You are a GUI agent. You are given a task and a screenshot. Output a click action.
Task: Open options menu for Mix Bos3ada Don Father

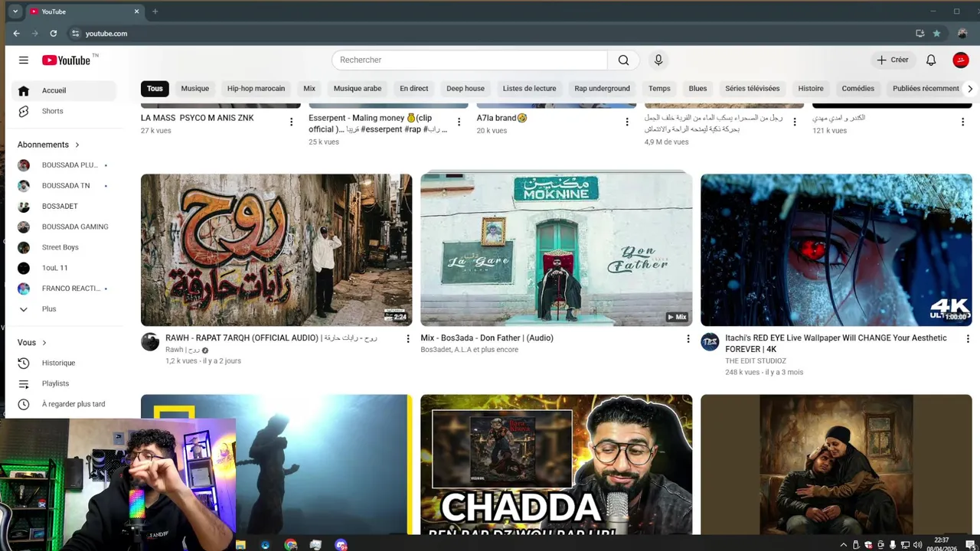click(688, 338)
